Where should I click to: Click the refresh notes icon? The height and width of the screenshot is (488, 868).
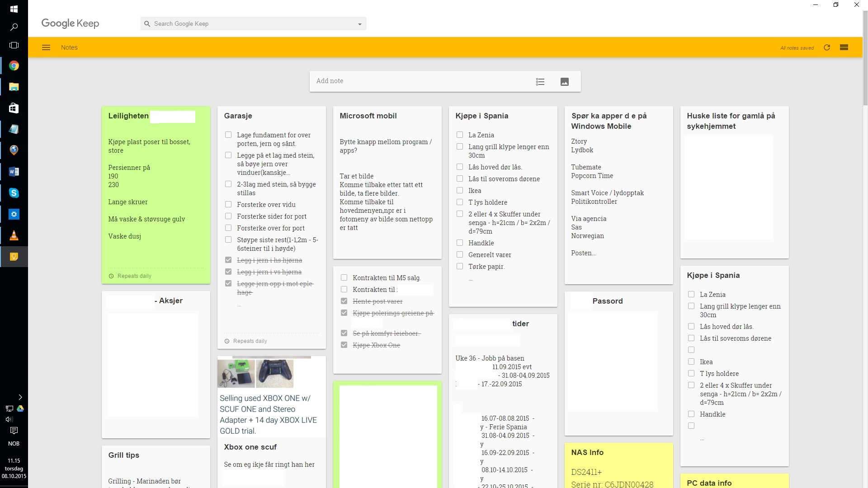pyautogui.click(x=827, y=47)
